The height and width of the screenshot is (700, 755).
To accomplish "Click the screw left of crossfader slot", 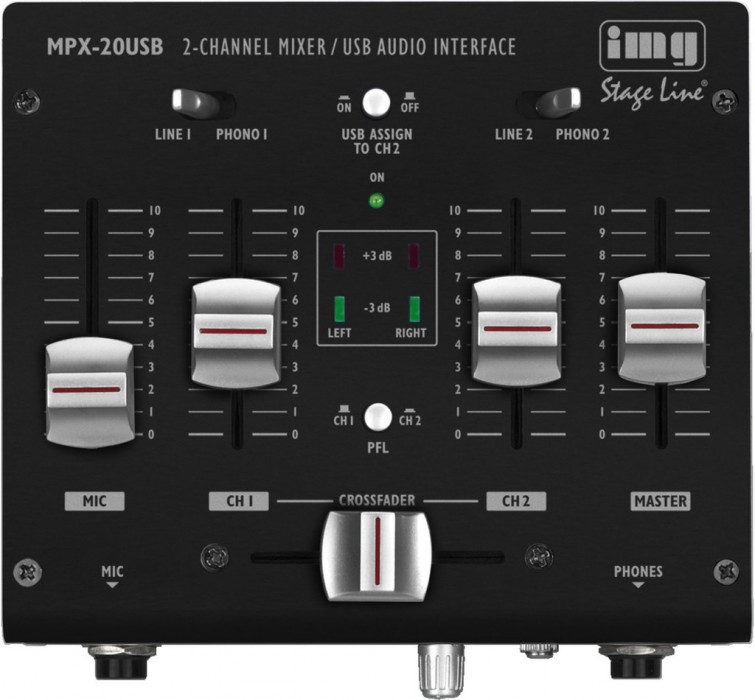I will coord(214,557).
